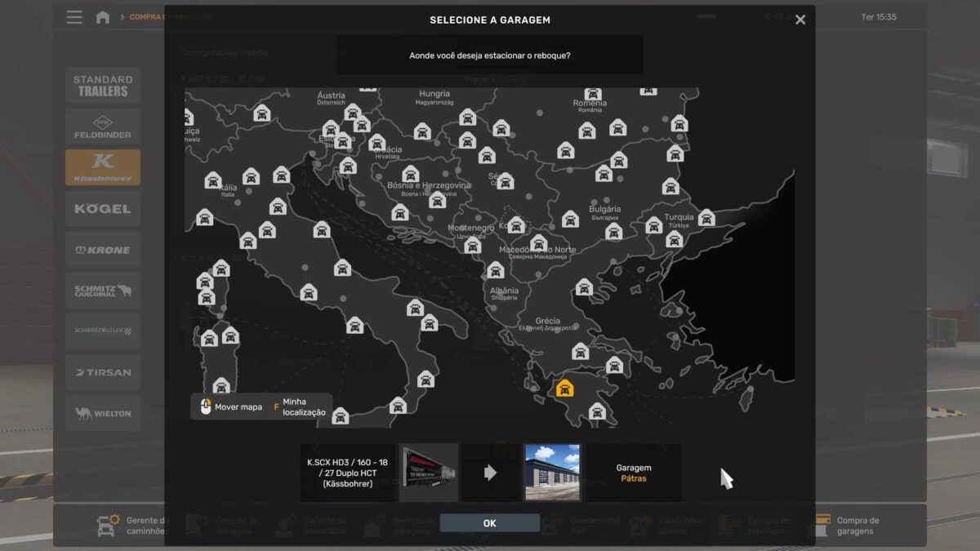Close the garage selection dialog

point(800,20)
